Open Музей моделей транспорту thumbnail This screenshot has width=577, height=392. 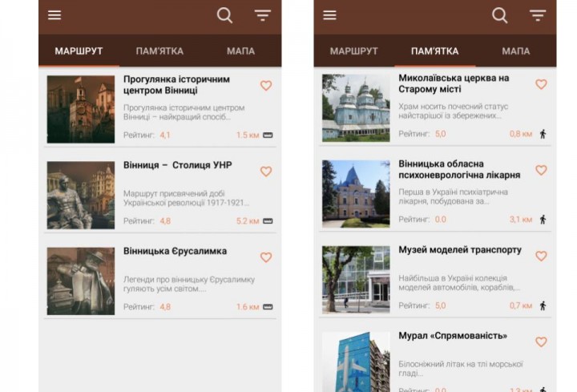pos(356,280)
